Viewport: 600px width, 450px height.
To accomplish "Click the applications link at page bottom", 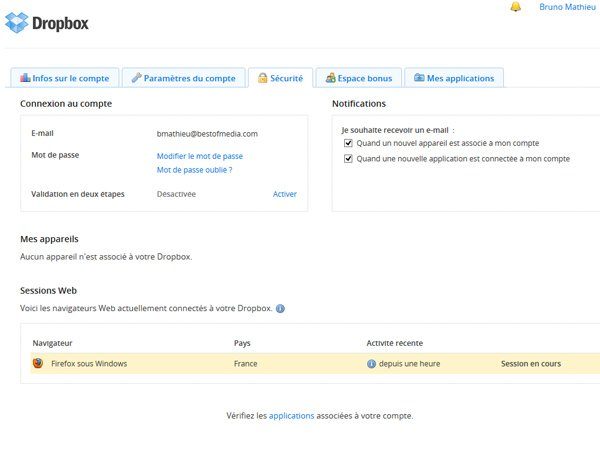I will [292, 416].
